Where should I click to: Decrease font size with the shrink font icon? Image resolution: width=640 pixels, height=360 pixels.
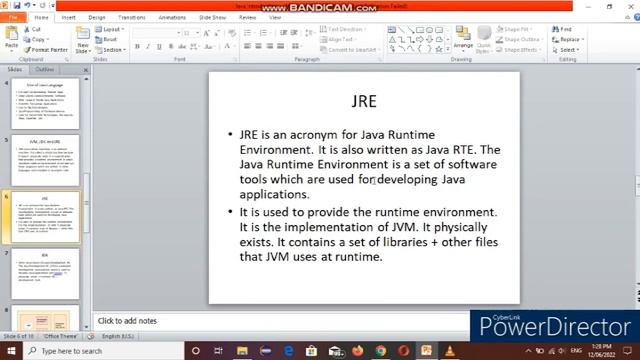[216, 33]
